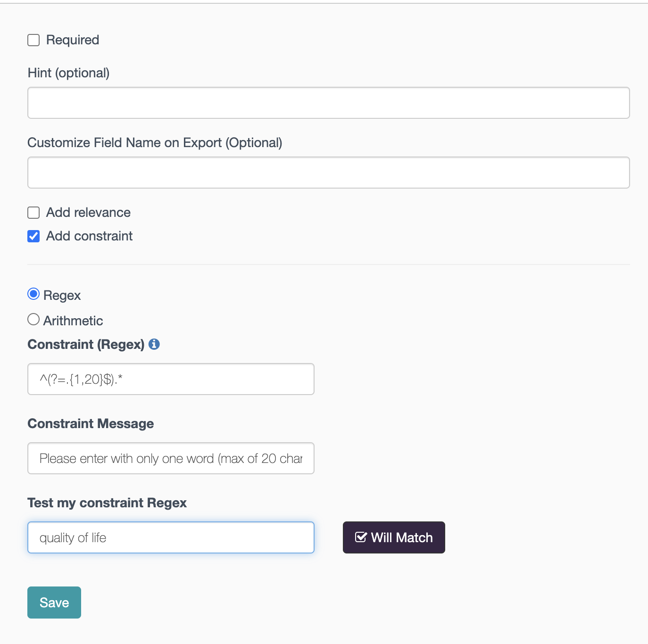Enable the Add relevance checkbox

33,213
